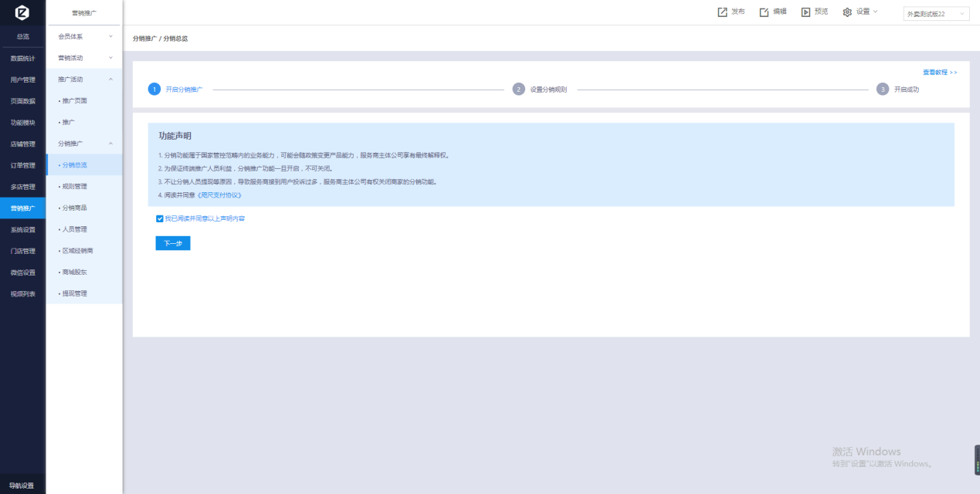Image resolution: width=980 pixels, height=494 pixels.
Task: Open 规则管理 in the submenu
Action: coord(75,186)
